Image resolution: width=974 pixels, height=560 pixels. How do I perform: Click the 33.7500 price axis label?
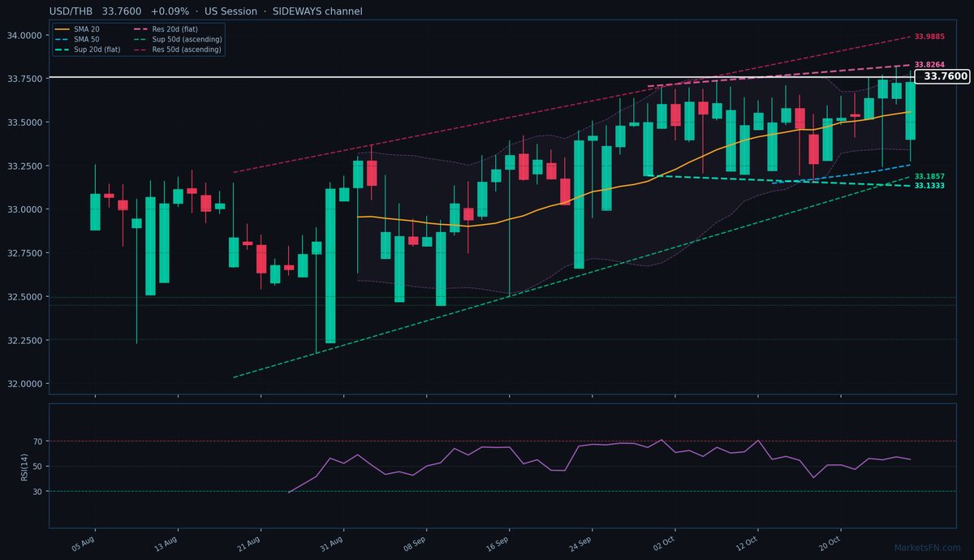pos(24,79)
